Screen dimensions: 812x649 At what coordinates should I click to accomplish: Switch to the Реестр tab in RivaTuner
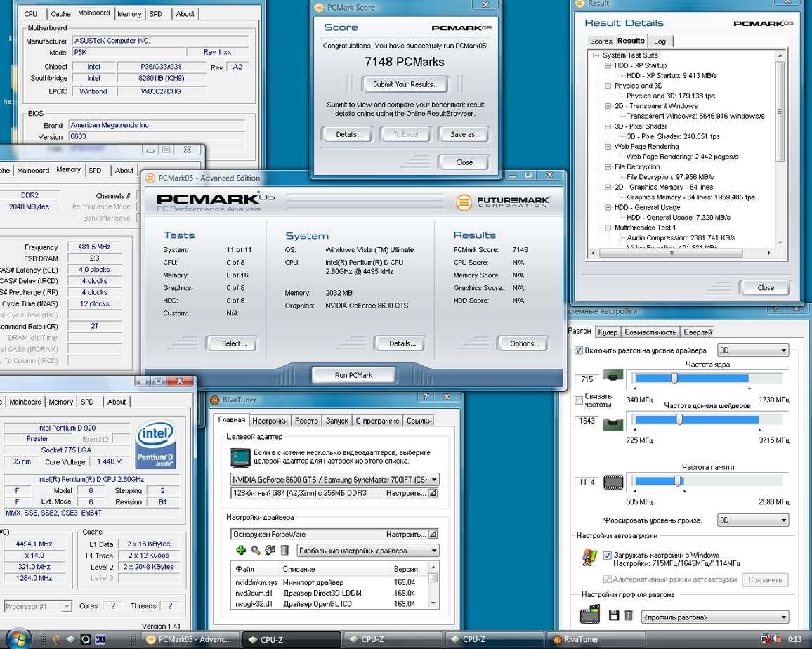306,421
